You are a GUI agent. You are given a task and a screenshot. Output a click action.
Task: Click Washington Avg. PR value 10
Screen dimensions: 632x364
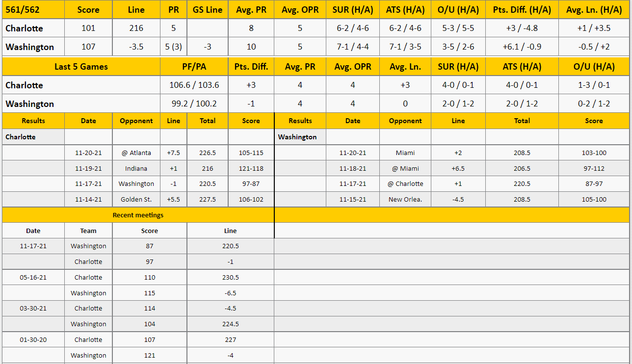pos(251,47)
